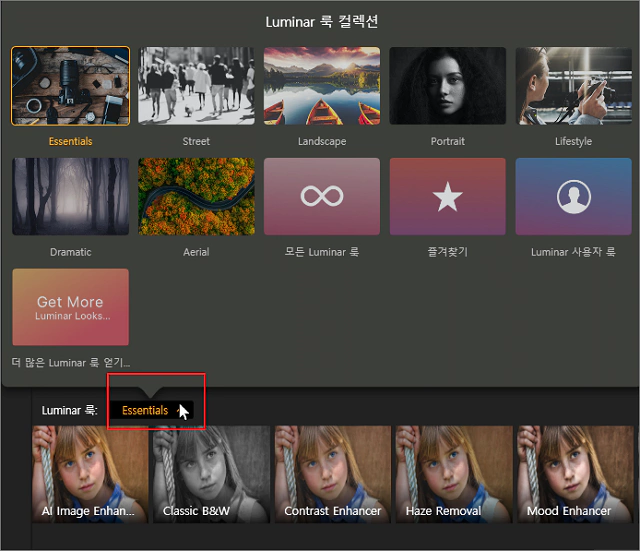Choose the Lifestyle looks collection
640x551 pixels.
(573, 86)
